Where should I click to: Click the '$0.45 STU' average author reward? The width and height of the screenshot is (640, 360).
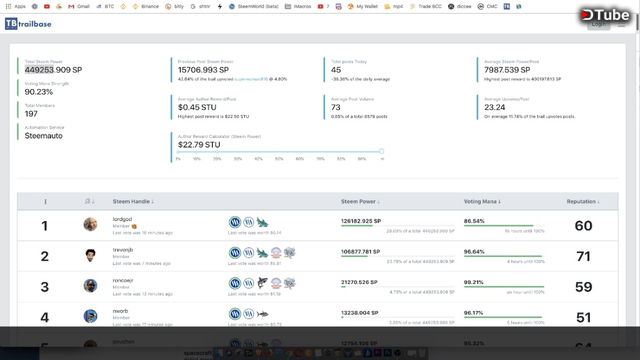click(x=197, y=107)
